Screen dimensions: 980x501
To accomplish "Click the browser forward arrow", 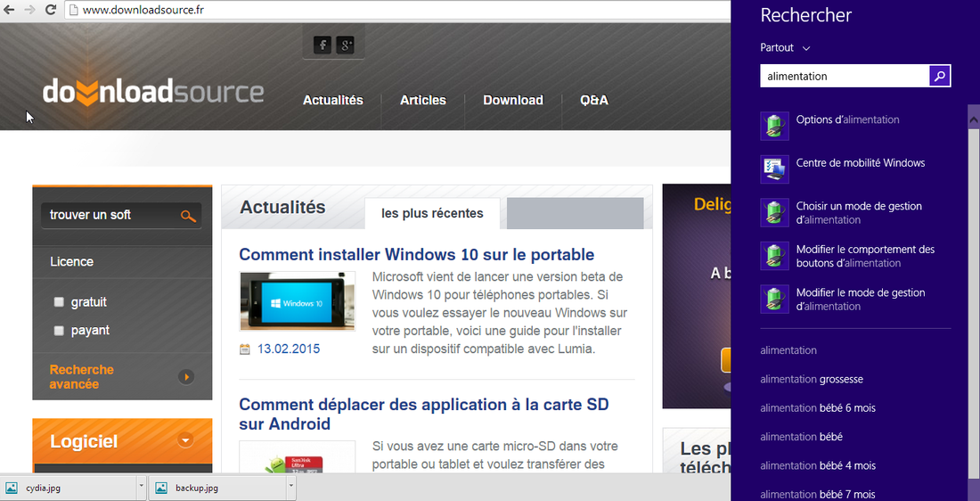I will click(x=29, y=10).
